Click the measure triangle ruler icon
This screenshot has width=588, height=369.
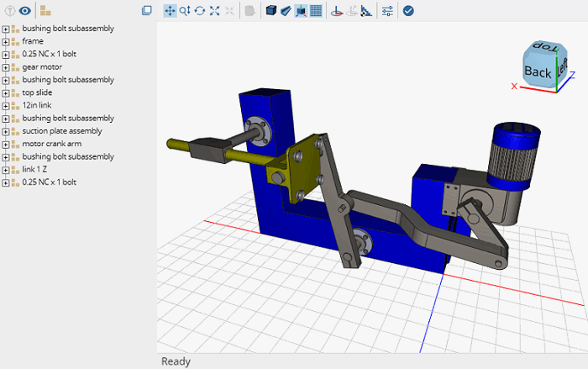pyautogui.click(x=366, y=11)
